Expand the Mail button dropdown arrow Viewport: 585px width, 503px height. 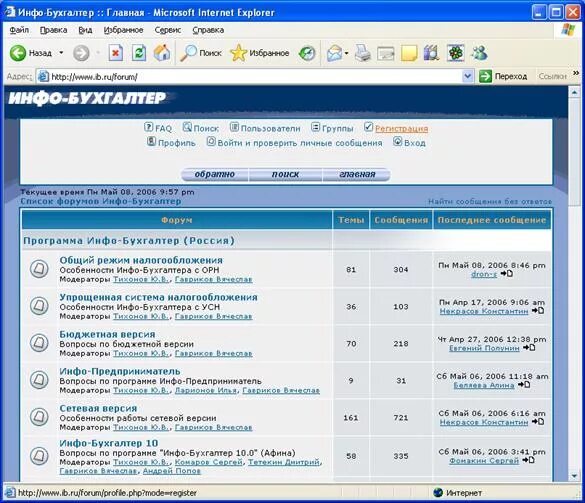click(346, 53)
